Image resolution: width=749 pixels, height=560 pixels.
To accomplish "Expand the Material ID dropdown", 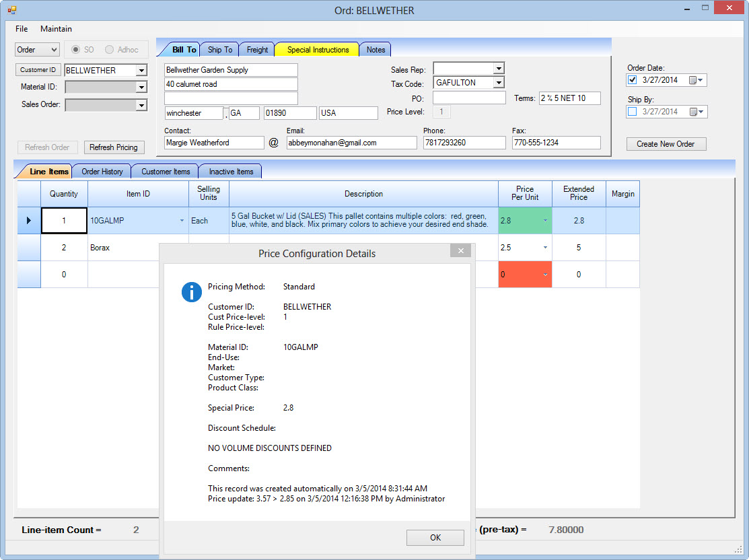I will click(141, 87).
